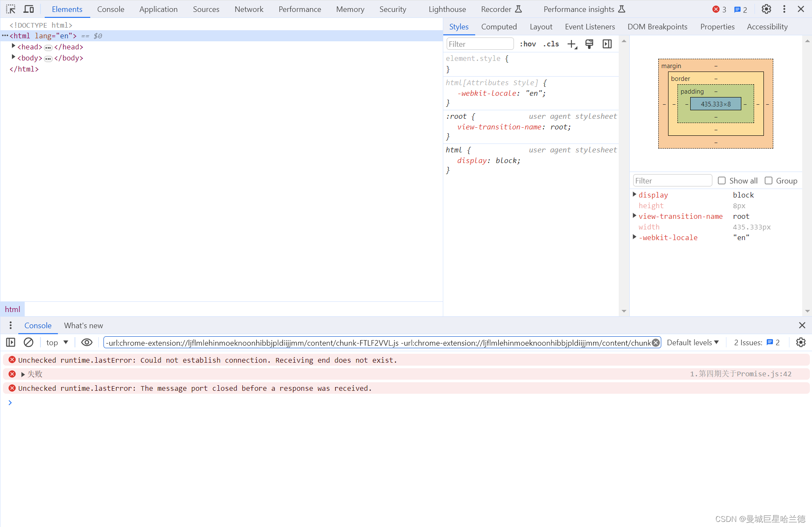Click the Styles filter input field

point(480,44)
